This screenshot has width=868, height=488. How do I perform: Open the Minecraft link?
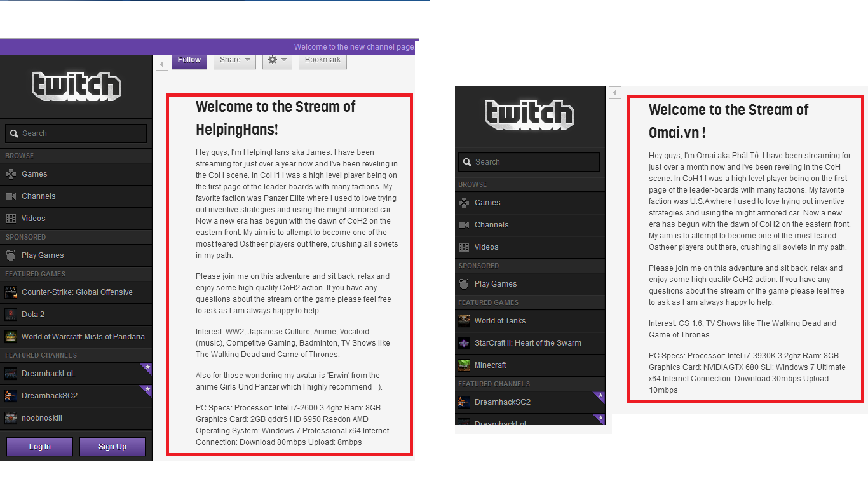pos(530,365)
